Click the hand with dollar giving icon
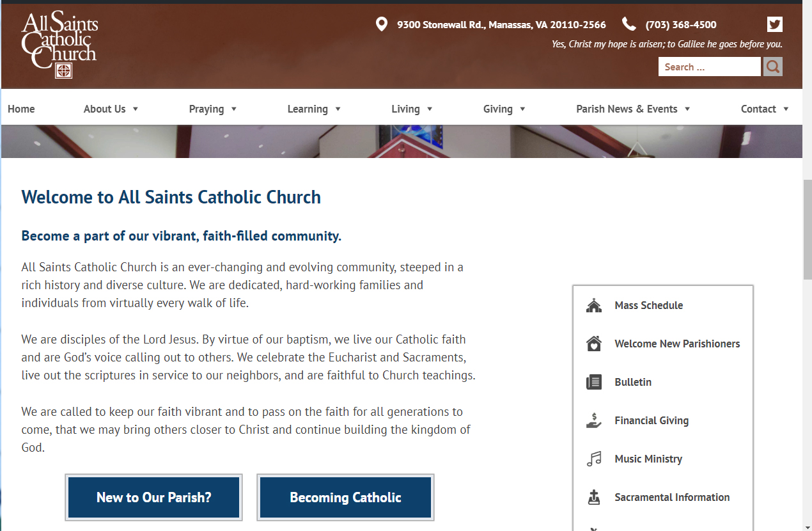The image size is (812, 531). [594, 421]
